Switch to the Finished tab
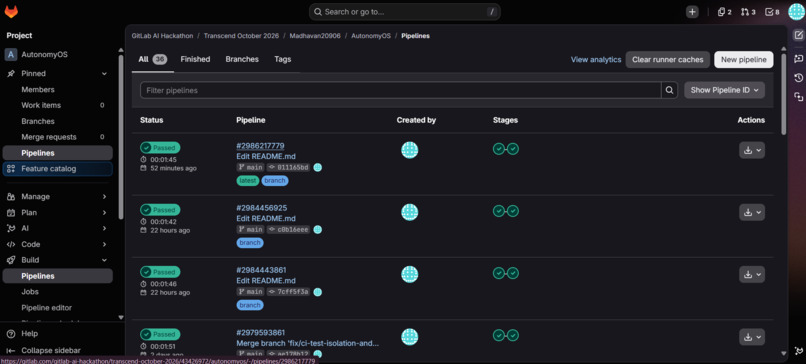This screenshot has height=364, width=806. point(195,59)
